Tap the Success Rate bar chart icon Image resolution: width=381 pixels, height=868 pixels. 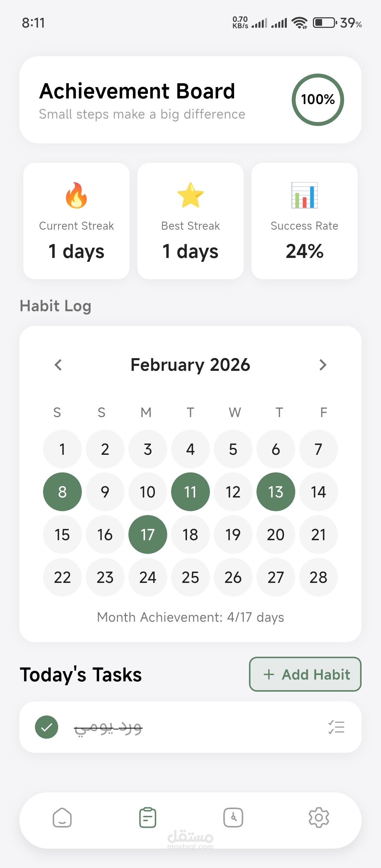304,195
